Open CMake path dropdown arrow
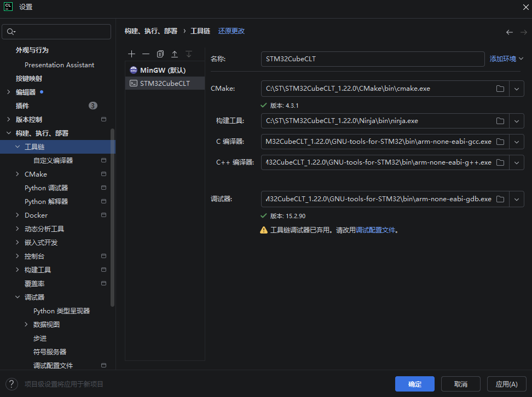532x397 pixels. click(517, 89)
